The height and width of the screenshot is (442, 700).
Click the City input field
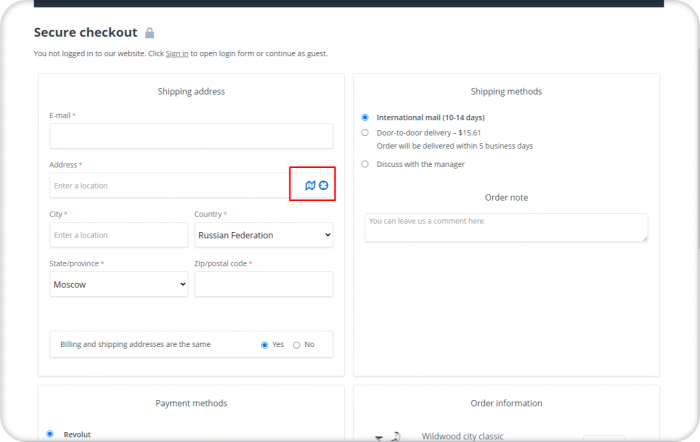tap(119, 235)
